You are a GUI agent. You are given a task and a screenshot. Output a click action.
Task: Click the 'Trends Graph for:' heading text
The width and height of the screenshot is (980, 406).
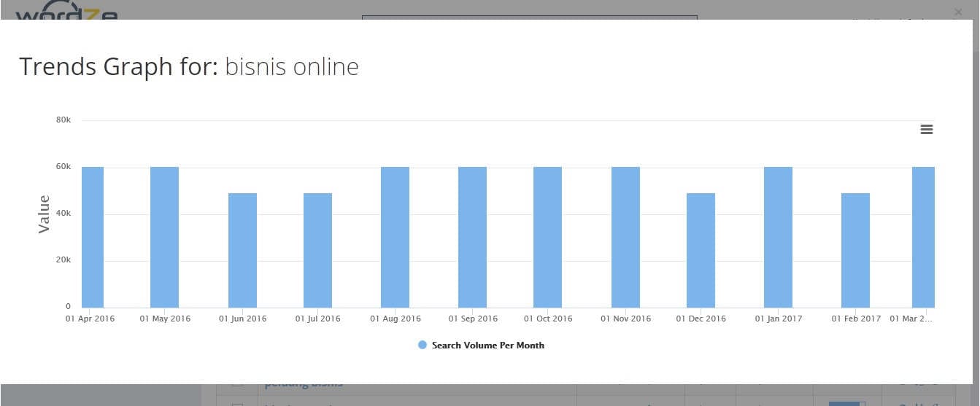tap(119, 67)
